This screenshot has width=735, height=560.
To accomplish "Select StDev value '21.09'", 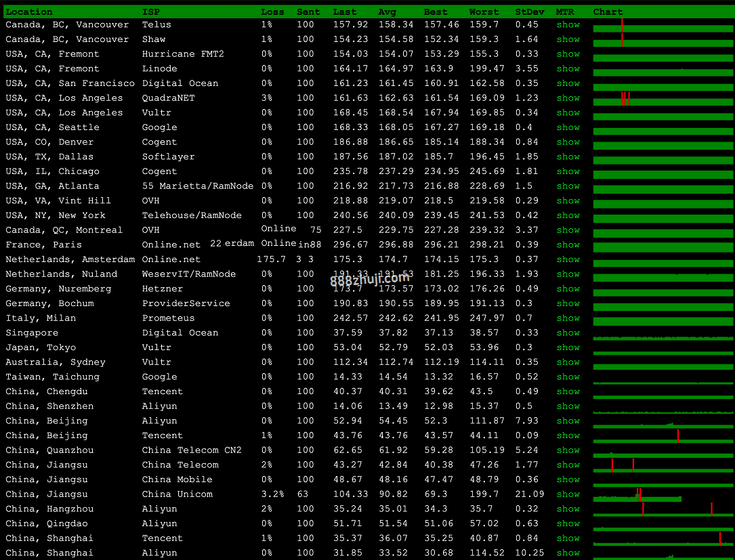I will pos(530,494).
